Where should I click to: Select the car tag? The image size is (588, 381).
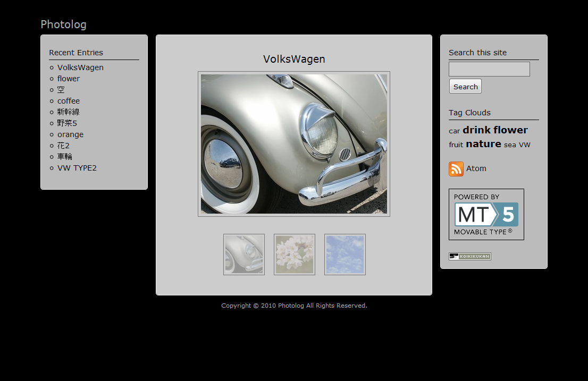tap(454, 131)
